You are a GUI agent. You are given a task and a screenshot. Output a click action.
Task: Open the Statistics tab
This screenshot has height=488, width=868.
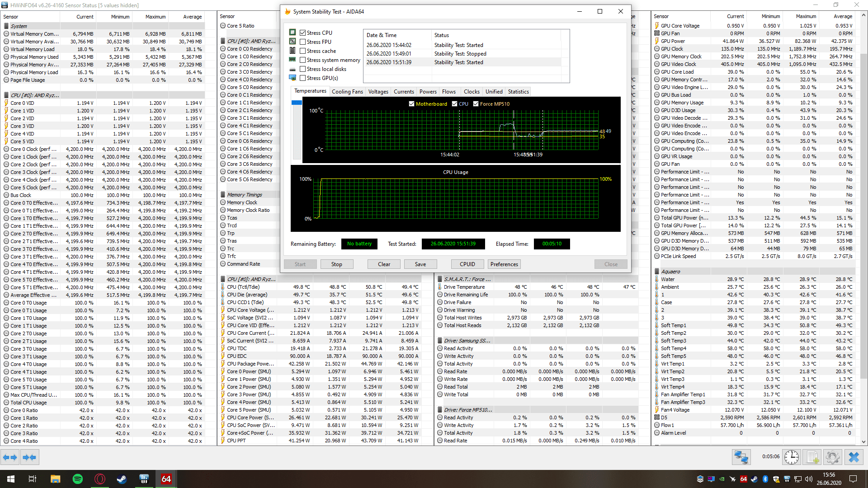[x=518, y=92]
